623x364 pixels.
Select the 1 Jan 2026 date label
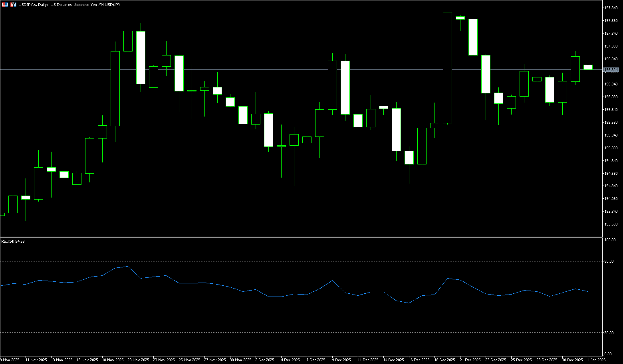tap(596, 360)
